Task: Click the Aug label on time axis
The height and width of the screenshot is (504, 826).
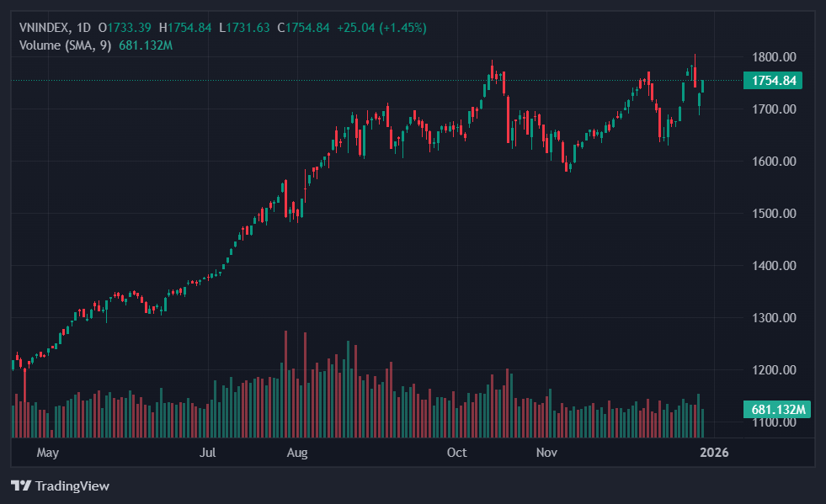Action: coord(297,453)
